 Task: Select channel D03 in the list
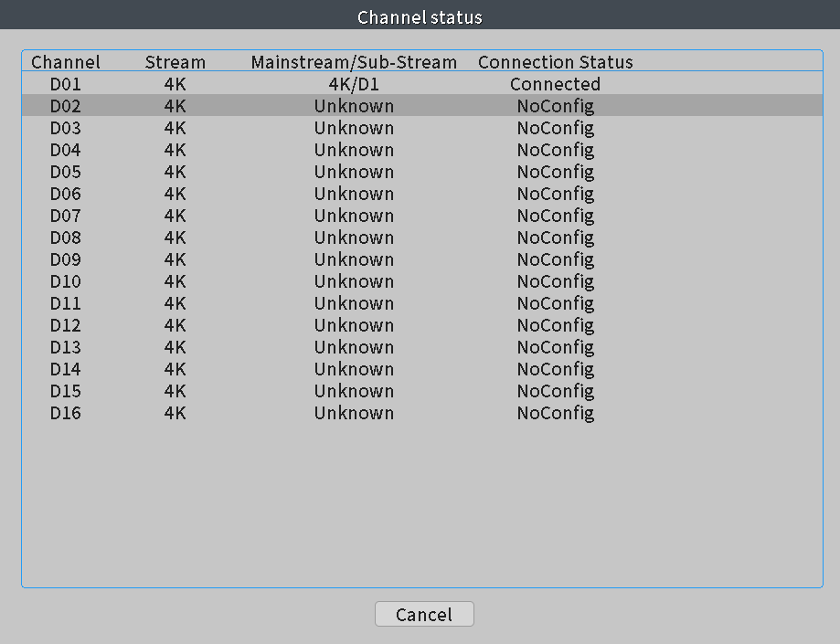pos(66,128)
